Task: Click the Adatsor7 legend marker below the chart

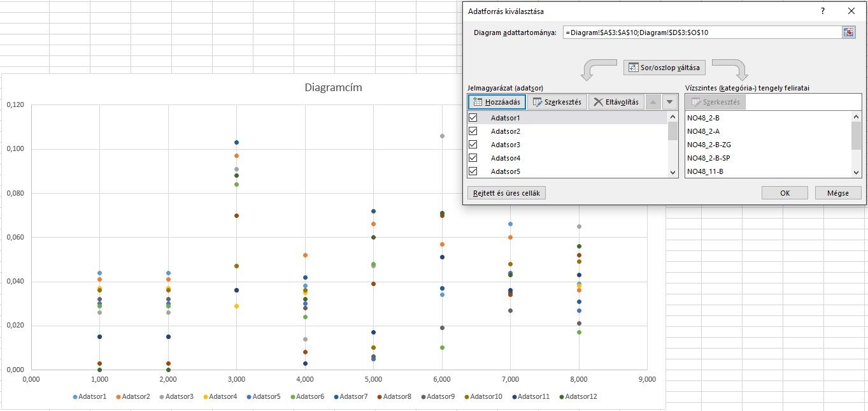Action: tap(335, 396)
